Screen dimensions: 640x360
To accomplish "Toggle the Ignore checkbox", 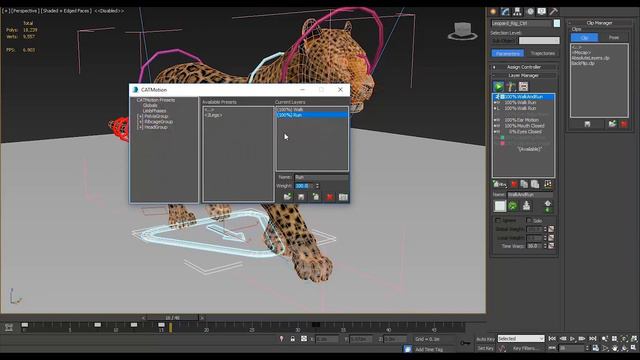I will 498,220.
